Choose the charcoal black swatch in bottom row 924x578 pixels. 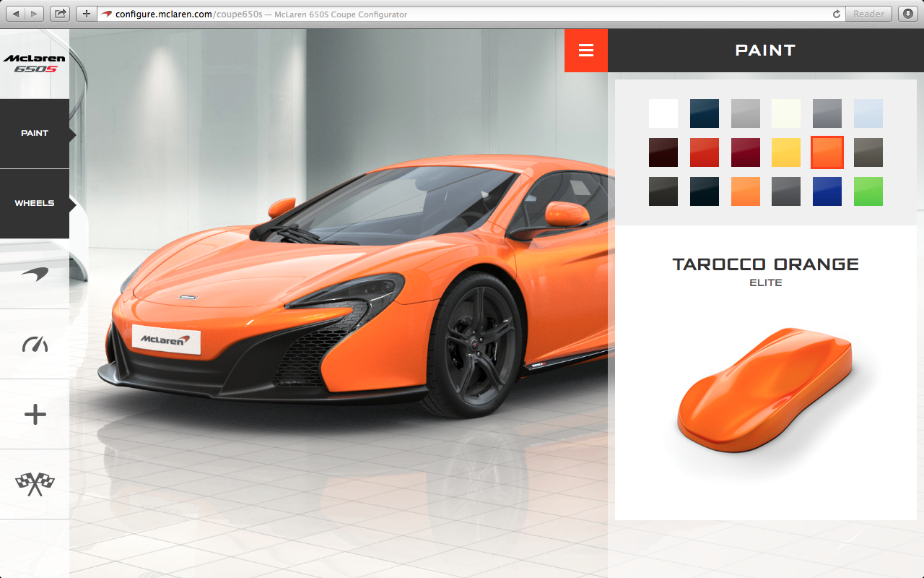(x=663, y=191)
